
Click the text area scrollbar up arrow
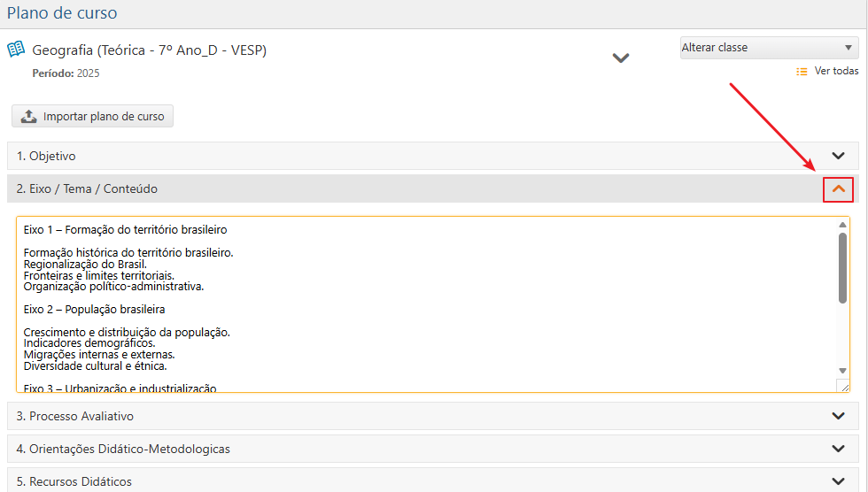[x=842, y=225]
